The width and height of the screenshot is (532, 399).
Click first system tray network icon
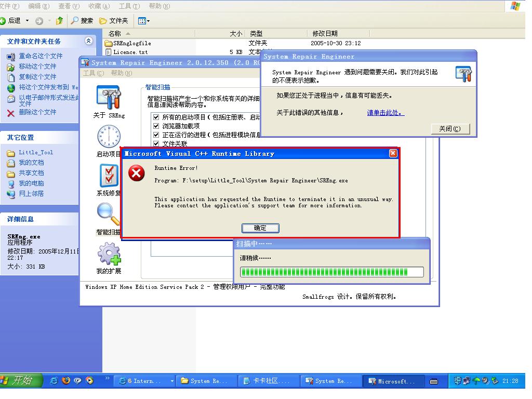point(457,381)
